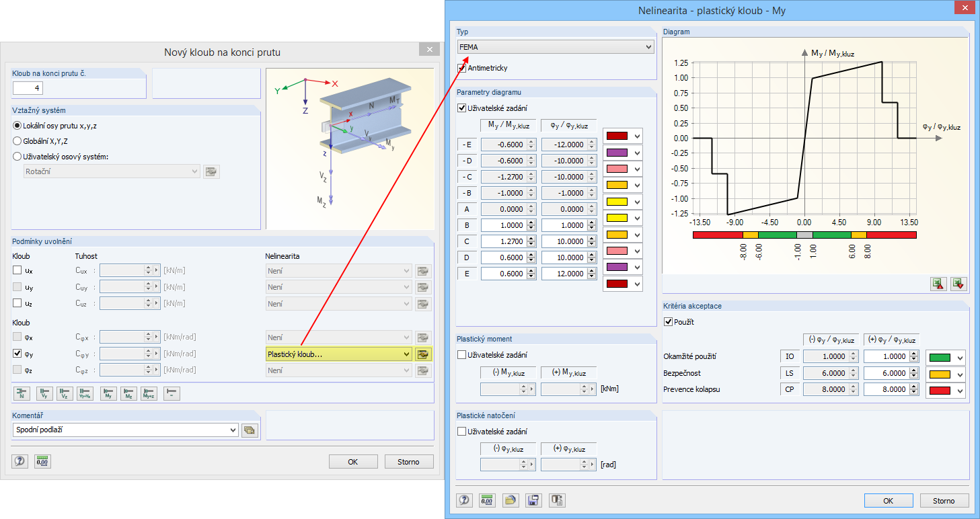Save diagram data with the floppy disk icon
This screenshot has height=519, width=980.
[x=534, y=500]
